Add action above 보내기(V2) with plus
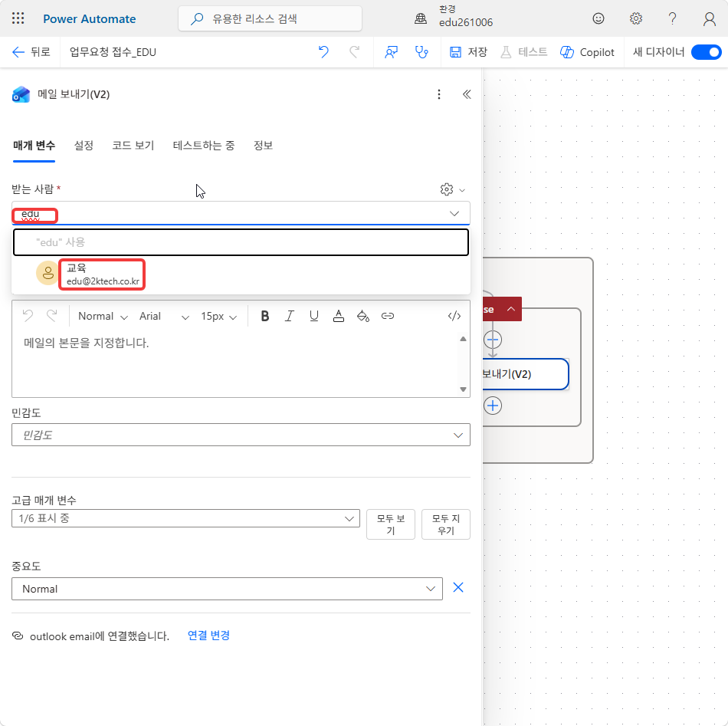Image resolution: width=728 pixels, height=726 pixels. (493, 340)
